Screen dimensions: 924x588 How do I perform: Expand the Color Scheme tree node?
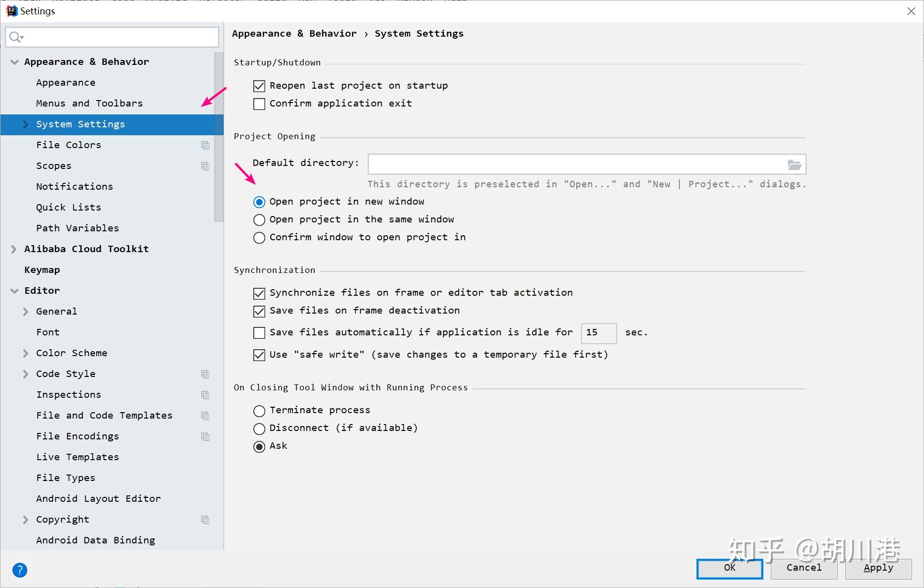pyautogui.click(x=26, y=353)
